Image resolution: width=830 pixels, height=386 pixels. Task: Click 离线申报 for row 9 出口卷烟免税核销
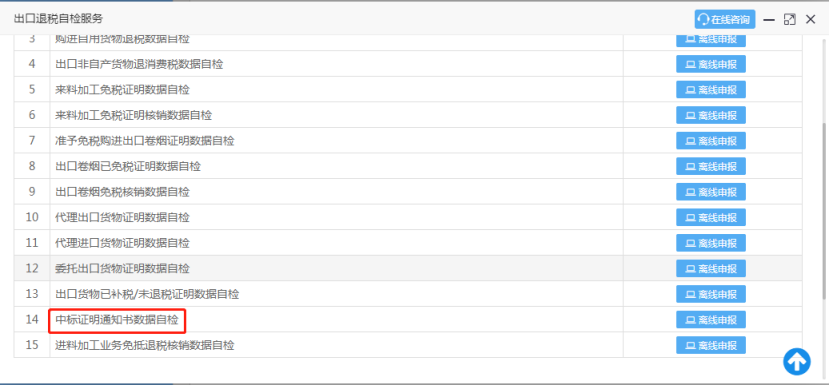coord(711,192)
